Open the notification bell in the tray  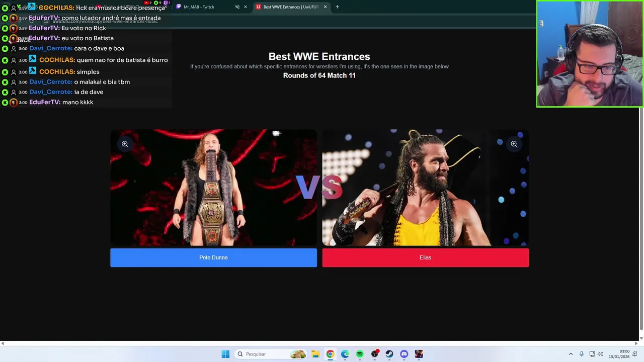tap(636, 354)
